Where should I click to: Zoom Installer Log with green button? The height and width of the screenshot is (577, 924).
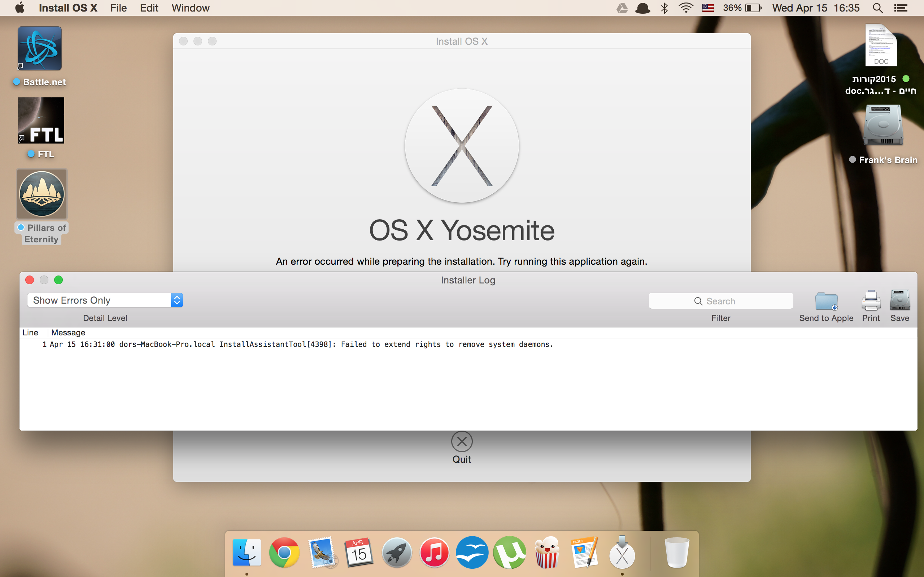pyautogui.click(x=58, y=280)
